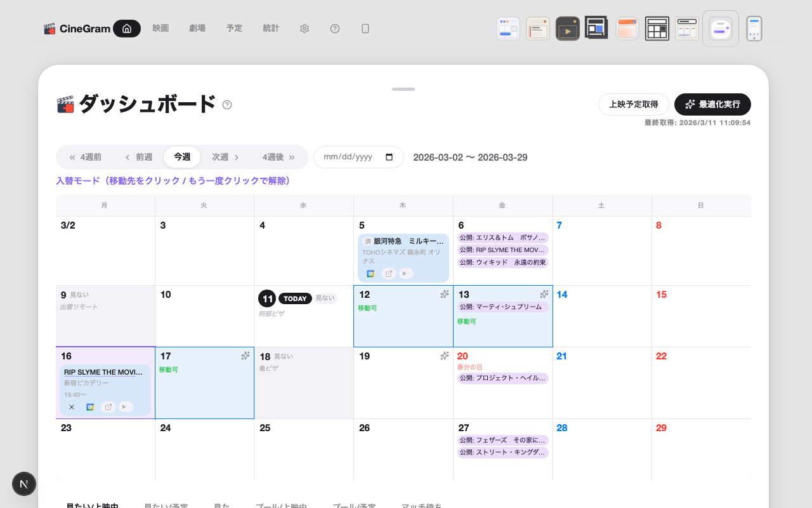The image size is (812, 508).
Task: Open external link icon on 銀河特急 event
Action: [388, 274]
